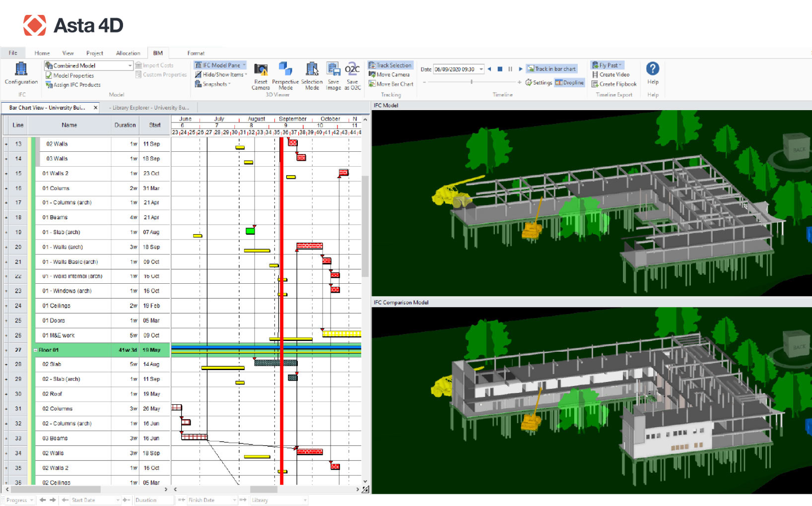Collapse the Floor 01 summary row
The height and width of the screenshot is (506, 812).
pyautogui.click(x=36, y=350)
